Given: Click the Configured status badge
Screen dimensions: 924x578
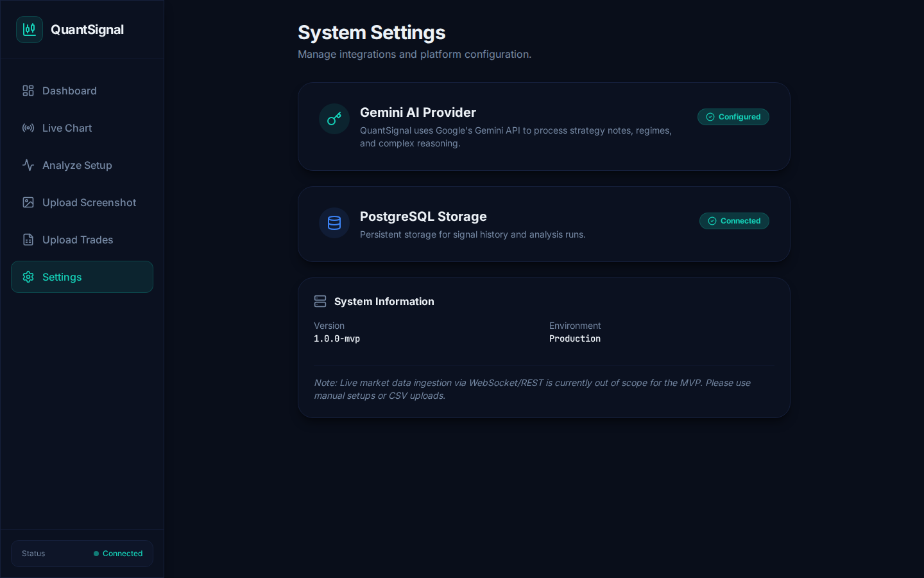Looking at the screenshot, I should coord(733,117).
